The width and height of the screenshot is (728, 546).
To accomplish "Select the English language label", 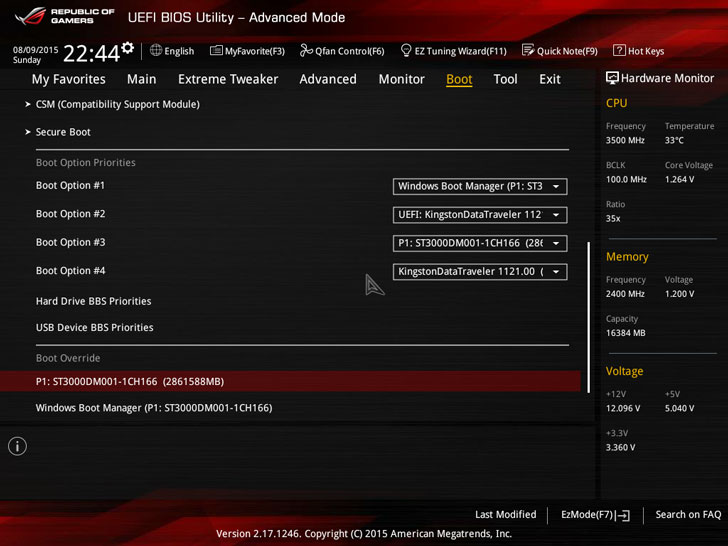I will tap(179, 51).
